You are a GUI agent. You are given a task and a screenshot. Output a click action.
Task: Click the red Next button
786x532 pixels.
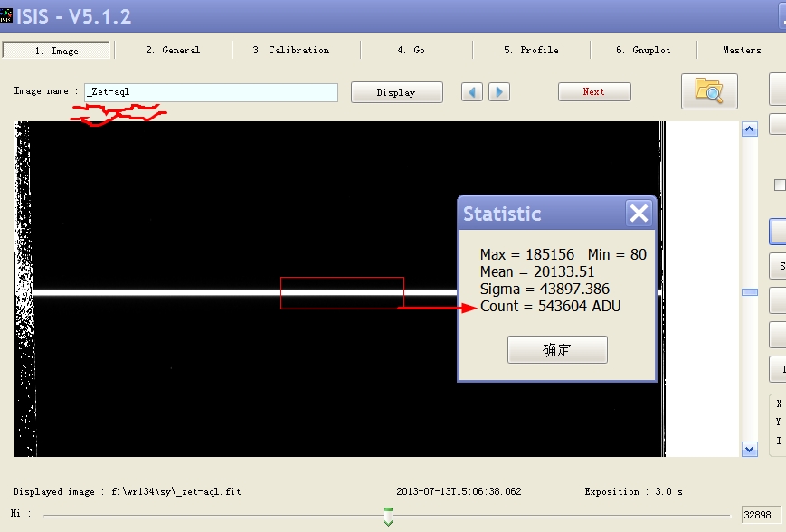(593, 92)
